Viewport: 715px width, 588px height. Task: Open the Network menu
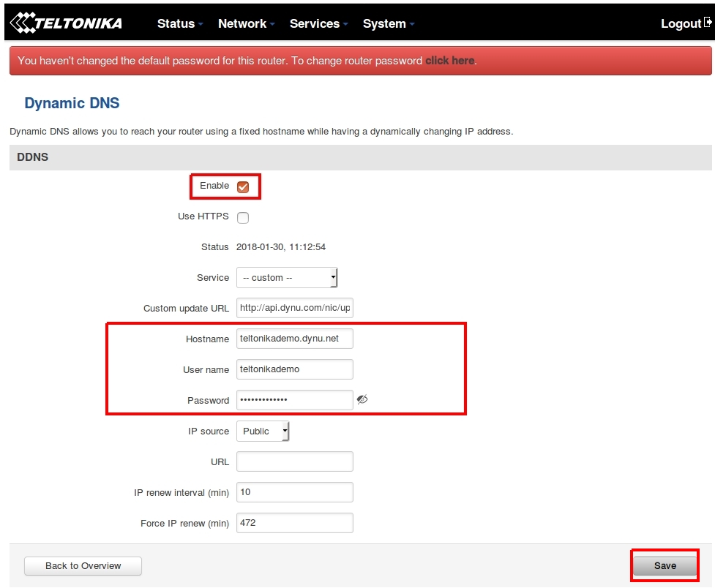(x=246, y=23)
